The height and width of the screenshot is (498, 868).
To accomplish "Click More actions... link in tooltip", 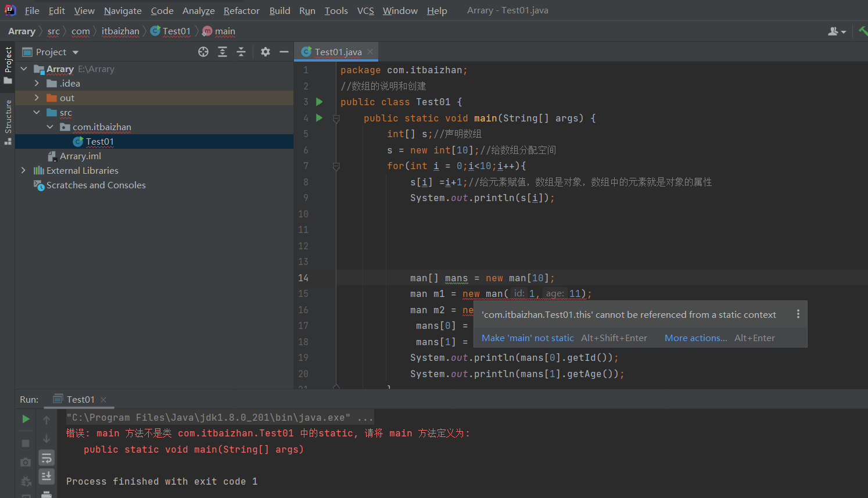I will click(695, 338).
